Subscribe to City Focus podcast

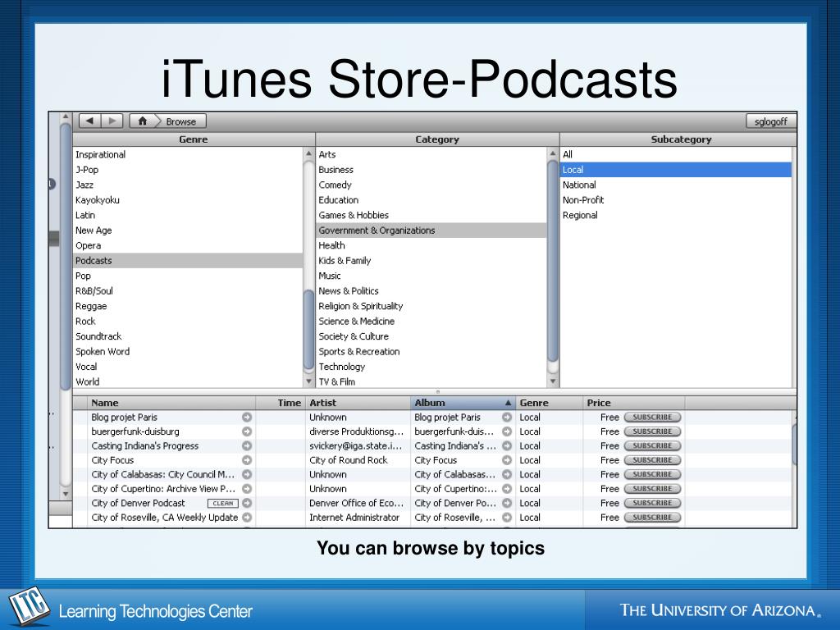point(652,460)
